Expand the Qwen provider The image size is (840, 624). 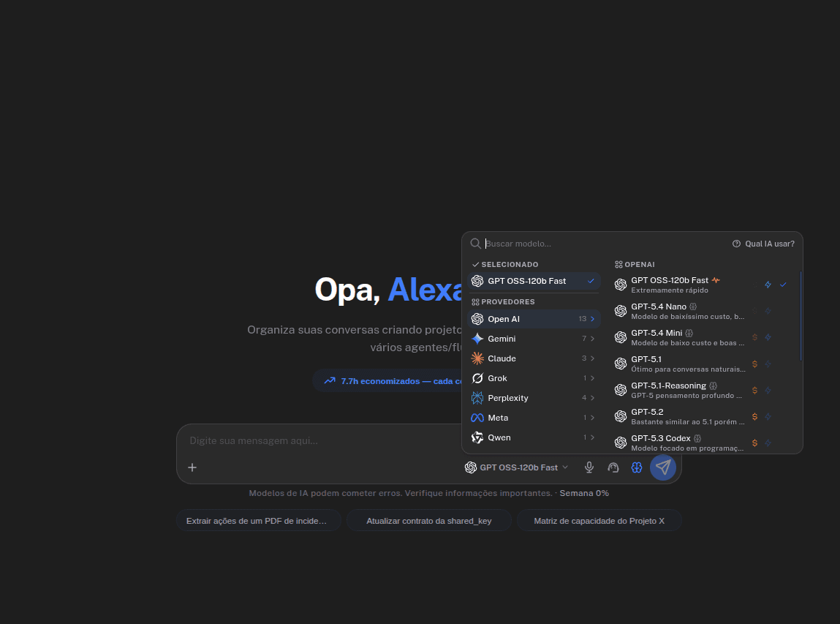534,437
